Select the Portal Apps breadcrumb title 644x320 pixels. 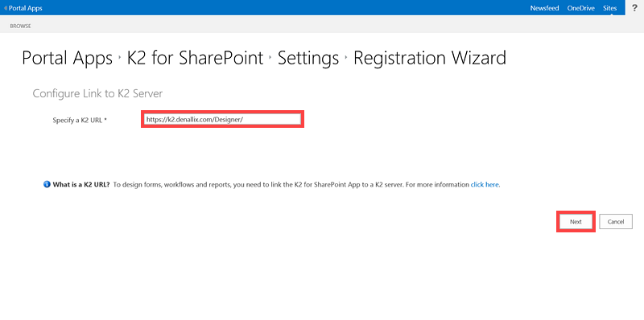pyautogui.click(x=67, y=58)
